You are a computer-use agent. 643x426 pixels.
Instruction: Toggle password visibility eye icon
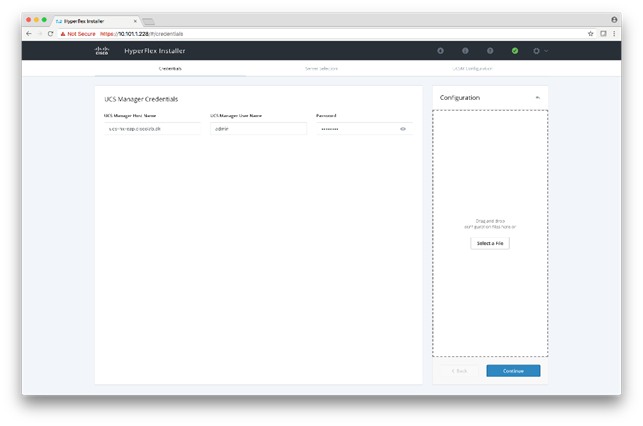coord(403,129)
